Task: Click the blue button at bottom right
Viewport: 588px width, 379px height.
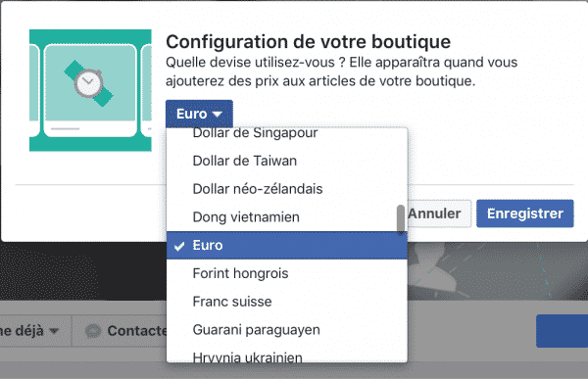Action: point(562,331)
